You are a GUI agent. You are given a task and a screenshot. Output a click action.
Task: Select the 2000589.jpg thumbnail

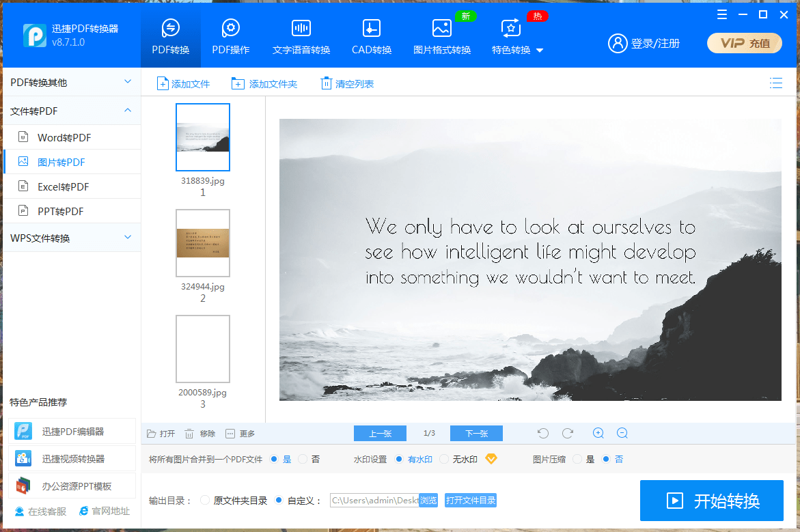202,348
